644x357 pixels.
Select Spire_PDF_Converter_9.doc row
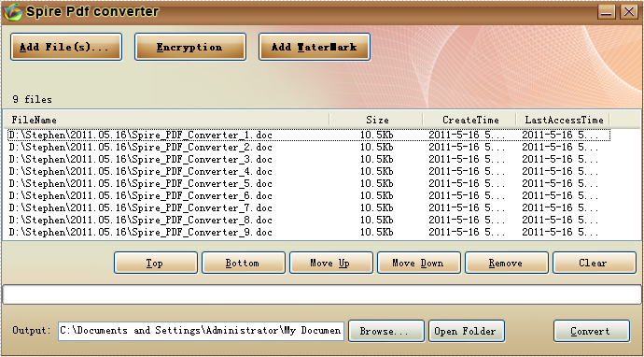point(308,233)
